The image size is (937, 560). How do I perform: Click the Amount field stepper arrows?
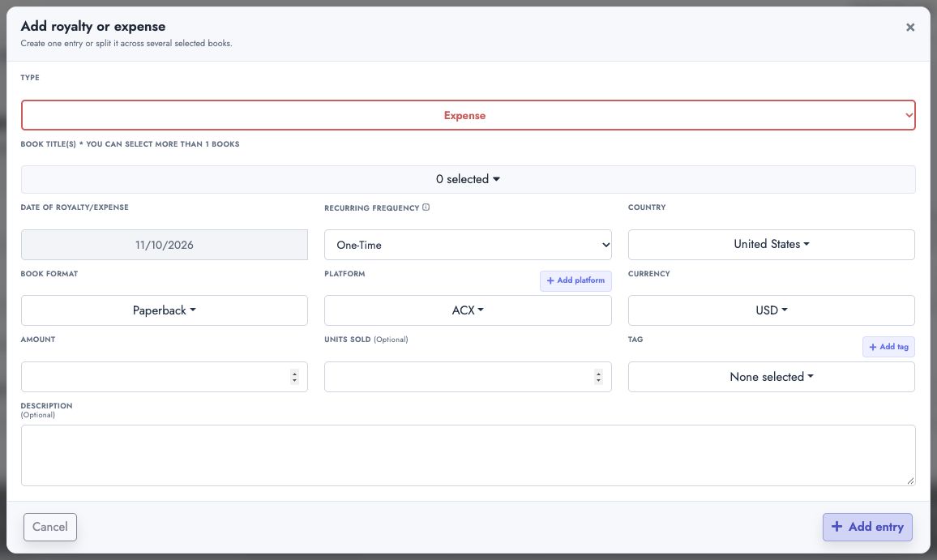click(294, 377)
